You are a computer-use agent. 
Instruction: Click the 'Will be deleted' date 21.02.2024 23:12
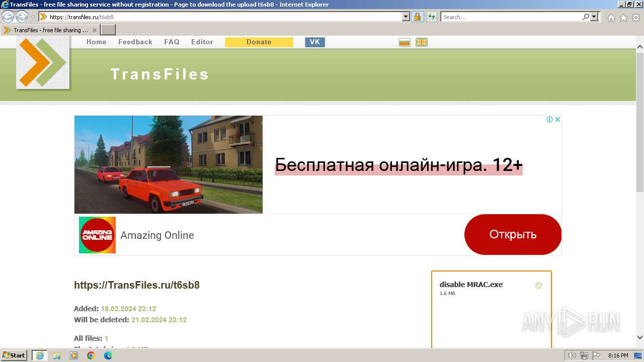[x=159, y=320]
